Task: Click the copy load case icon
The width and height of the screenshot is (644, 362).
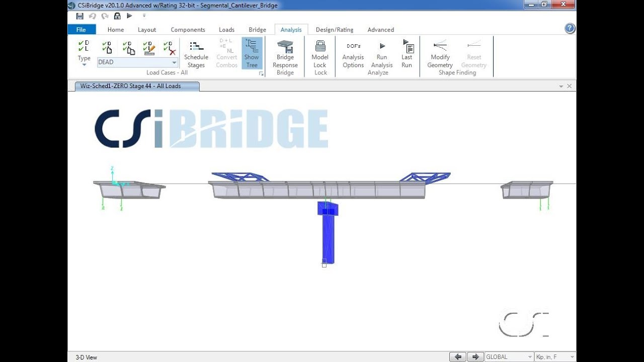Action: pos(128,47)
